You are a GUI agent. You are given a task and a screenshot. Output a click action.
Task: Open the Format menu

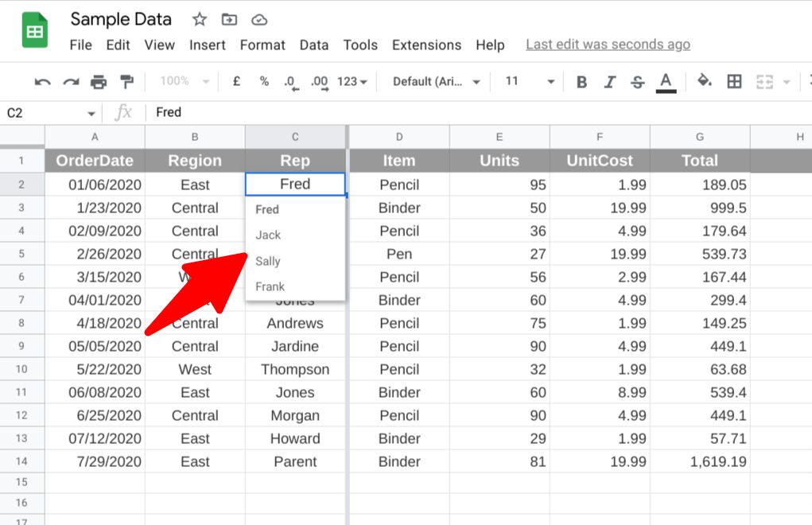pos(262,45)
